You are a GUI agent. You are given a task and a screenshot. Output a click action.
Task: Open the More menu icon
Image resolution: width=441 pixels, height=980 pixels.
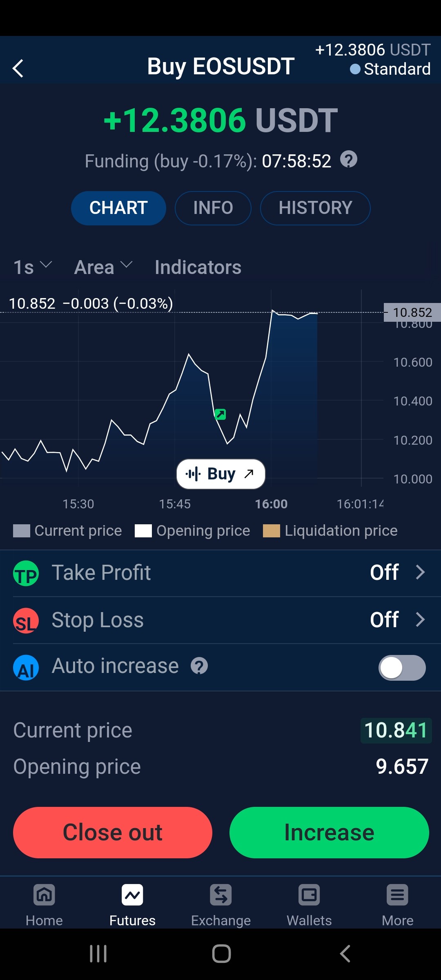(x=397, y=895)
